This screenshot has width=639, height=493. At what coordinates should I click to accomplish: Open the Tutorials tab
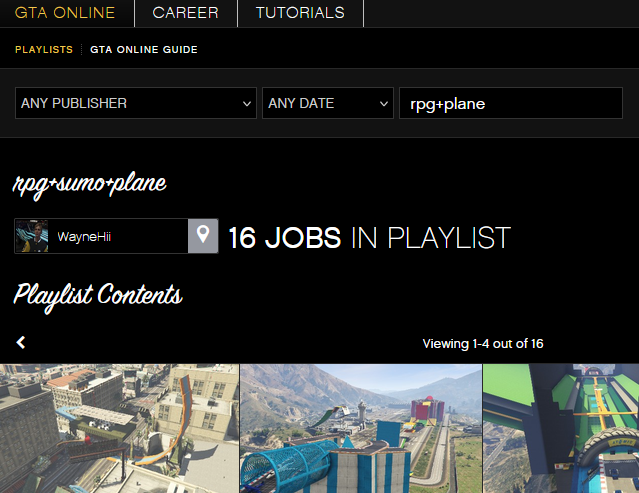pyautogui.click(x=300, y=13)
